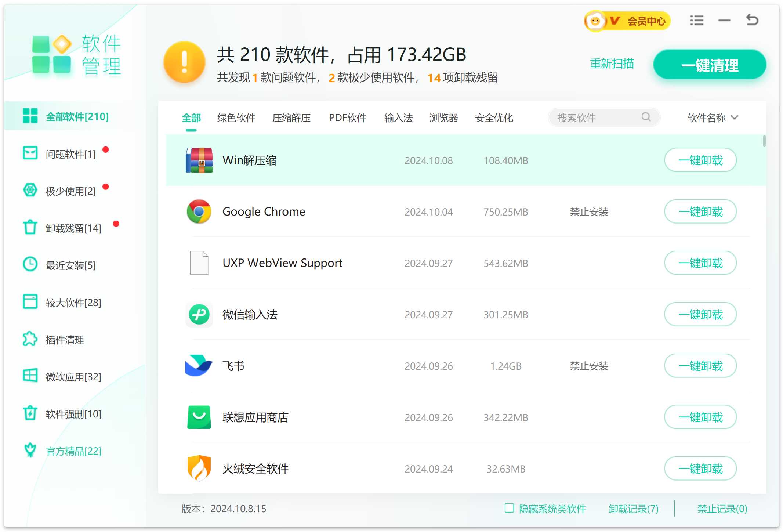Switch to 安全优化 tab

coord(494,118)
